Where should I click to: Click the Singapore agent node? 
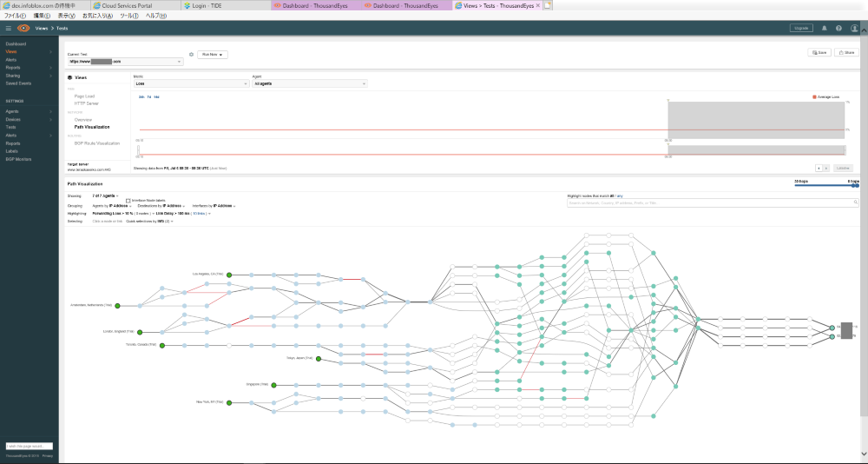274,385
